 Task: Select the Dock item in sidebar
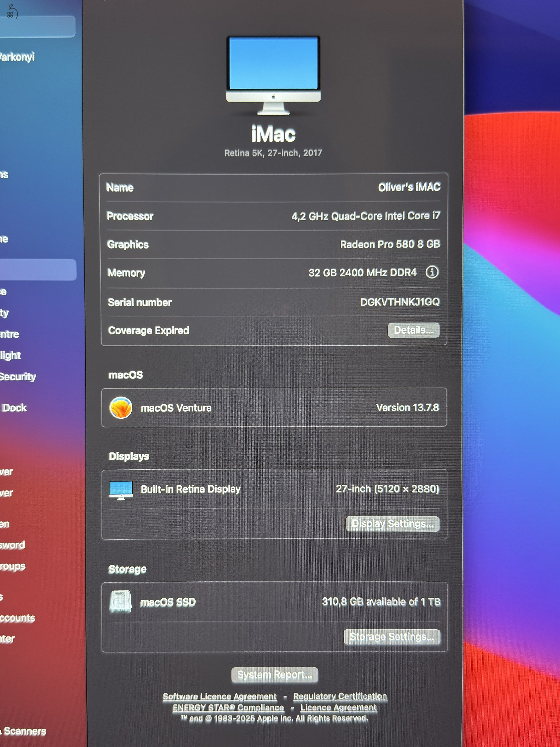[14, 408]
